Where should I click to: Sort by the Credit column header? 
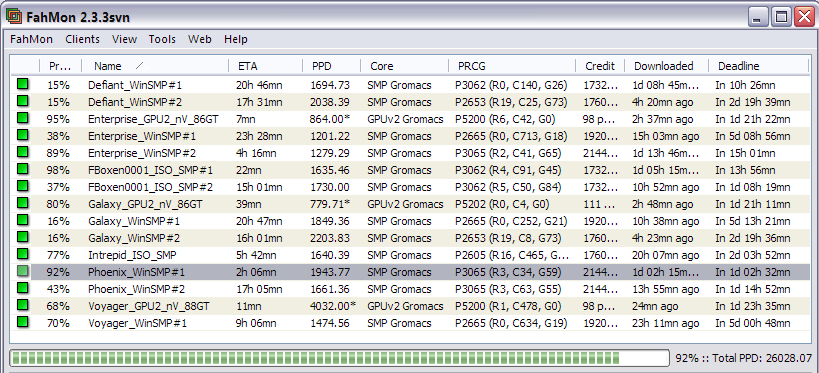pos(600,66)
